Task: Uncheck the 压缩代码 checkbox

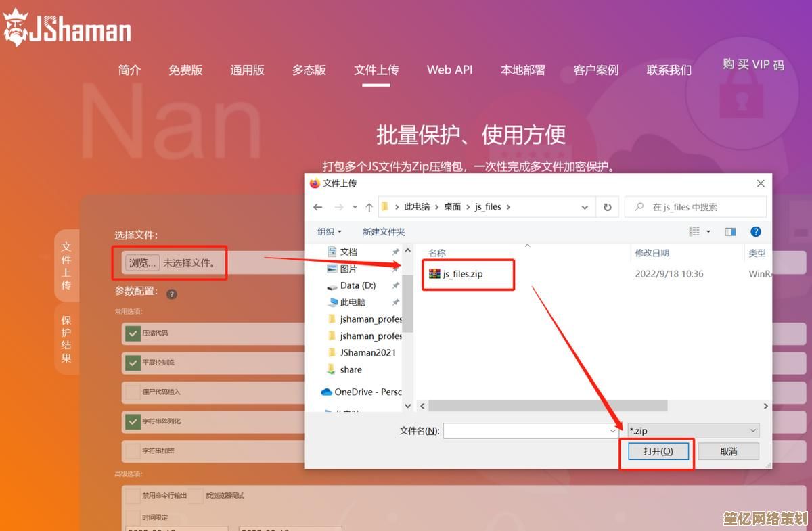Action: (132, 333)
